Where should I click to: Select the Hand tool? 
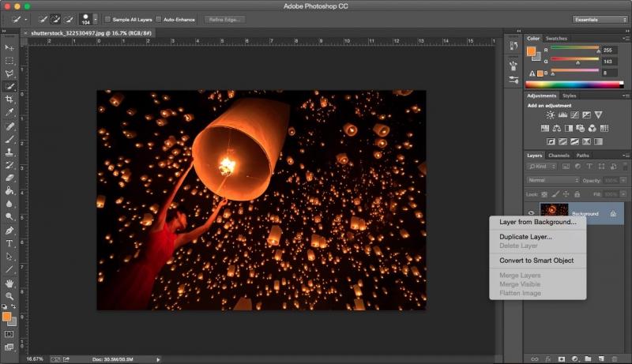coord(9,283)
